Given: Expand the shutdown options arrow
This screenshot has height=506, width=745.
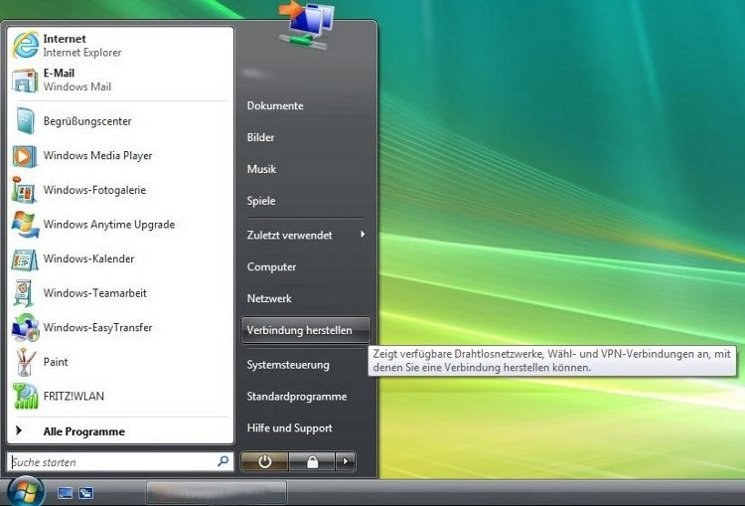Looking at the screenshot, I should [x=345, y=461].
